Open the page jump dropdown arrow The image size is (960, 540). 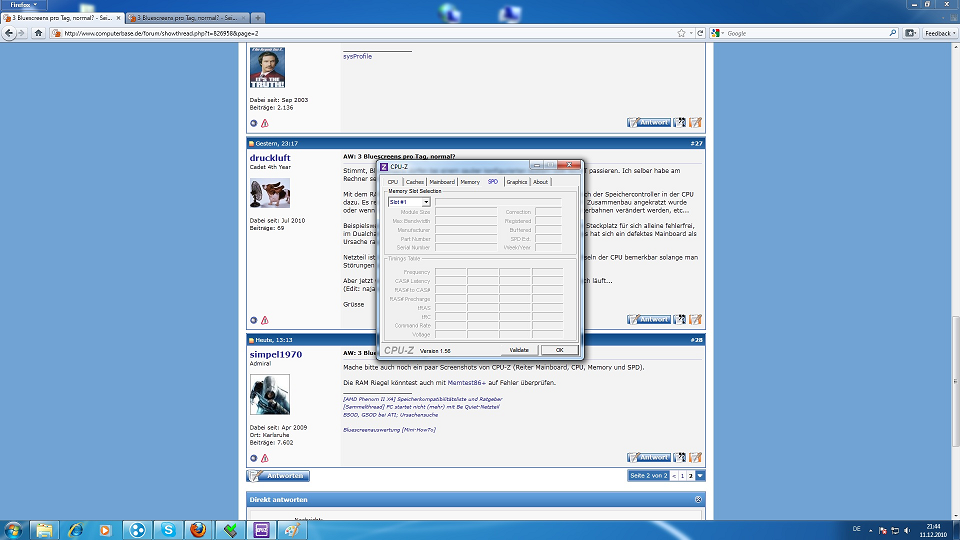(x=700, y=476)
